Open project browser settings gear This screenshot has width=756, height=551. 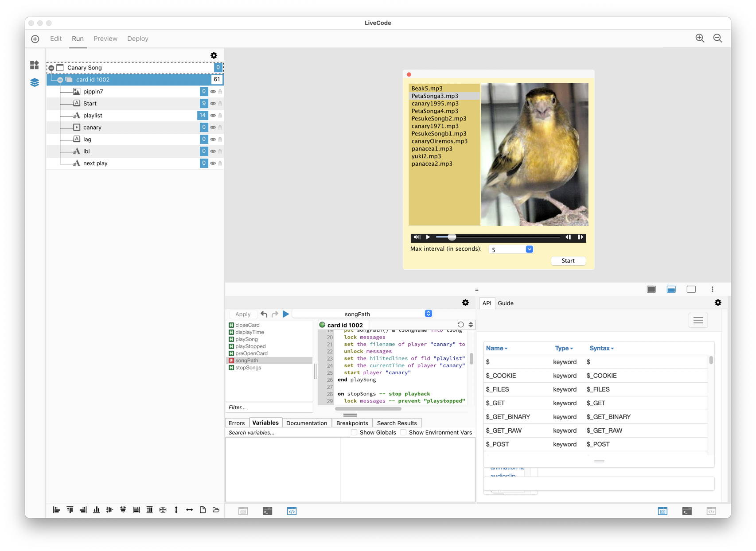(214, 55)
